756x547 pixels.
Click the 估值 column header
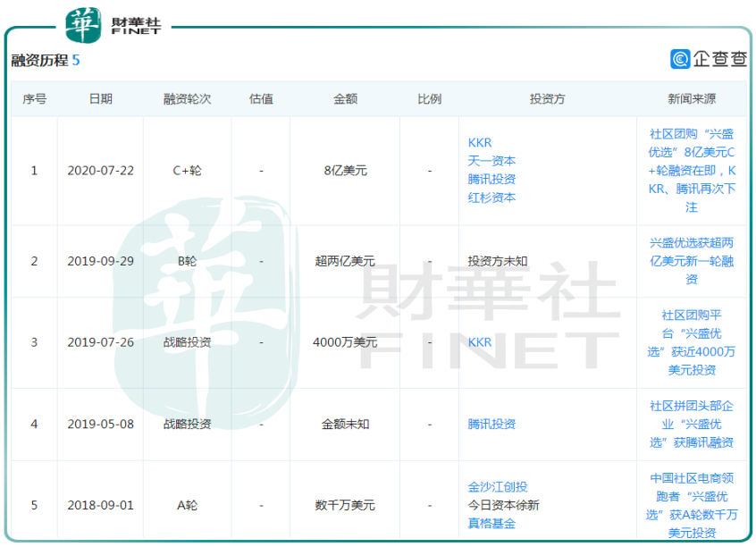[261, 99]
